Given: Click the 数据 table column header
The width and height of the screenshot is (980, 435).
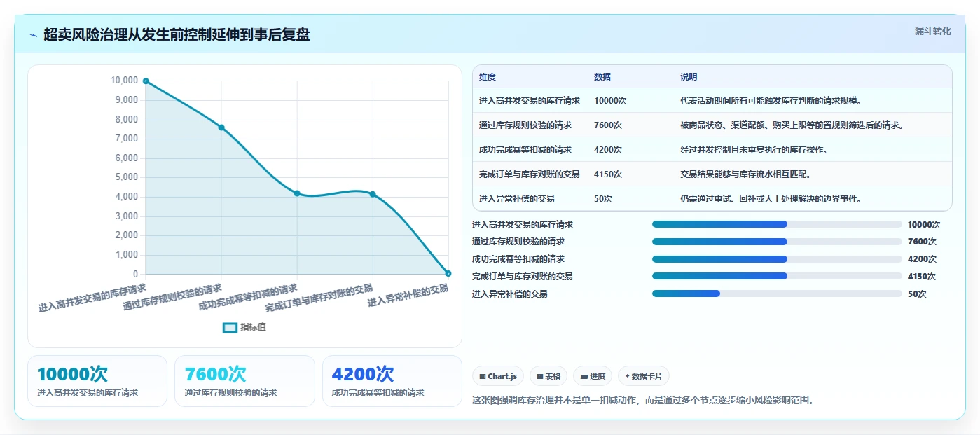Looking at the screenshot, I should coord(602,77).
